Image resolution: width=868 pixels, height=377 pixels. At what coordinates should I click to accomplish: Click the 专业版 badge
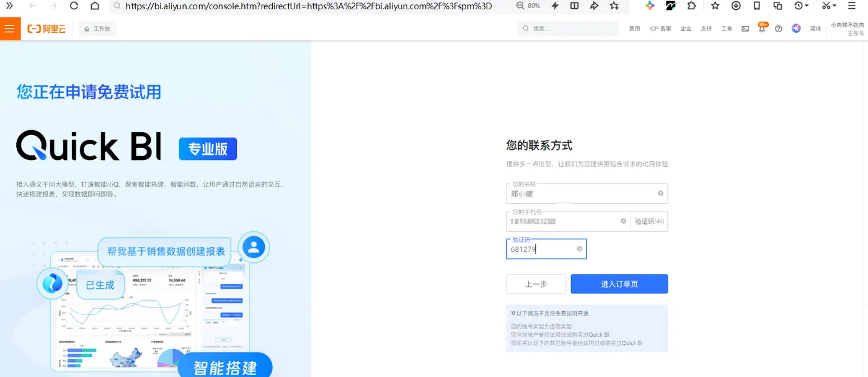pos(208,149)
